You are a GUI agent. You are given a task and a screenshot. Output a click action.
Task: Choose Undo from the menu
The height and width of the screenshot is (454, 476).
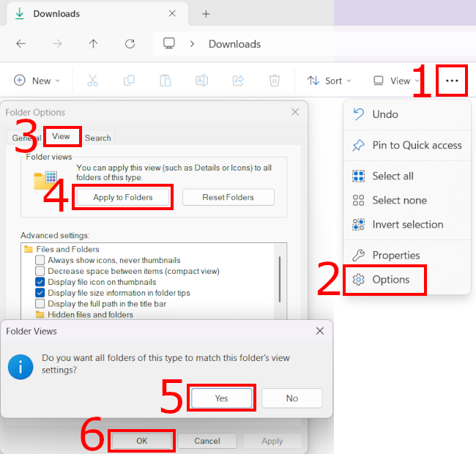click(407, 114)
